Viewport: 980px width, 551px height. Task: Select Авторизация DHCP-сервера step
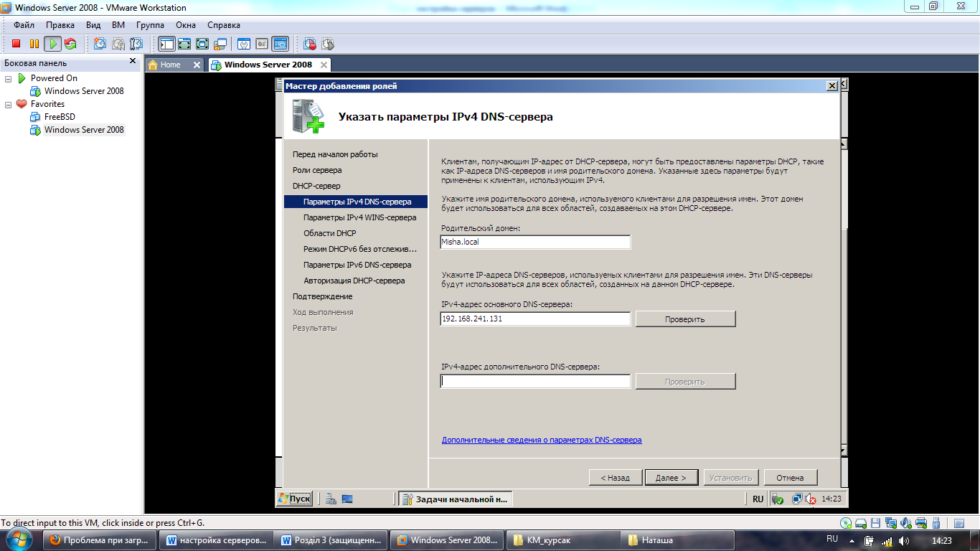point(354,281)
